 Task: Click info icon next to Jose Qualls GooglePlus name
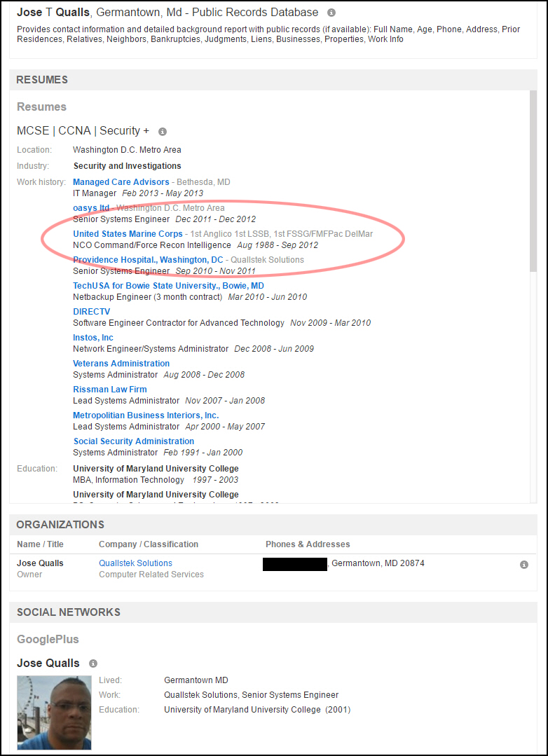[x=93, y=664]
